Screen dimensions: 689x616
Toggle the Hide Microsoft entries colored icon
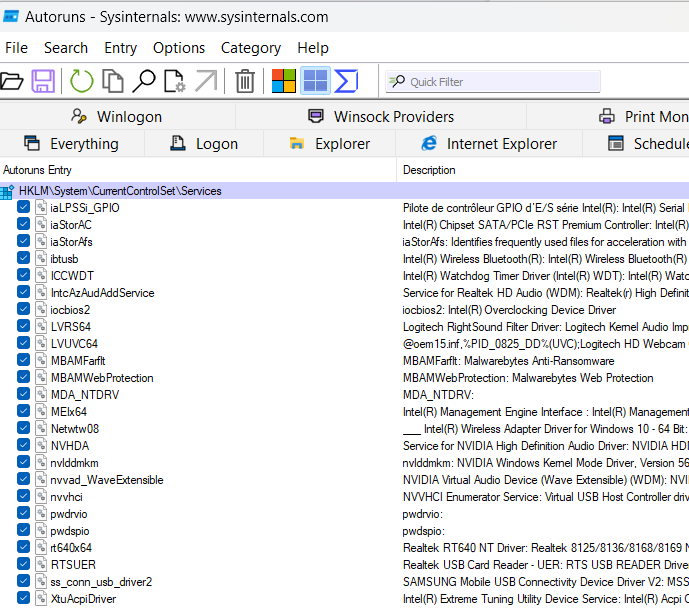pyautogui.click(x=284, y=81)
